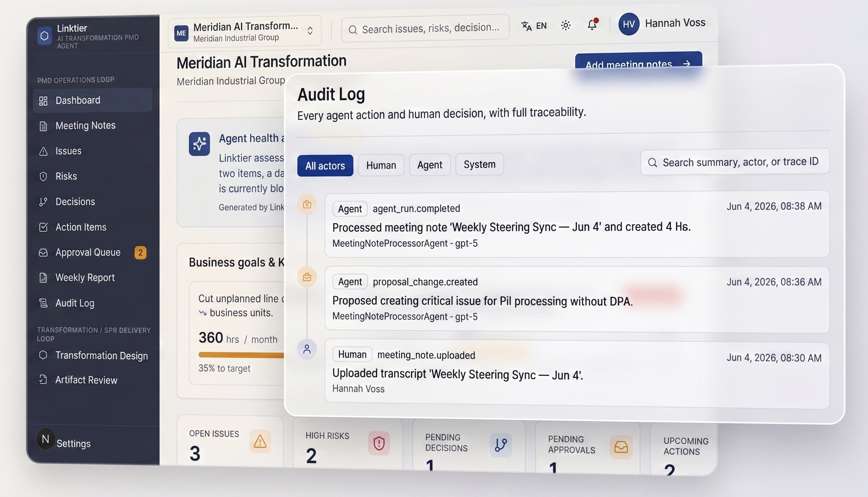Toggle light theme with sun icon
Image resolution: width=868 pixels, height=497 pixels.
click(566, 25)
